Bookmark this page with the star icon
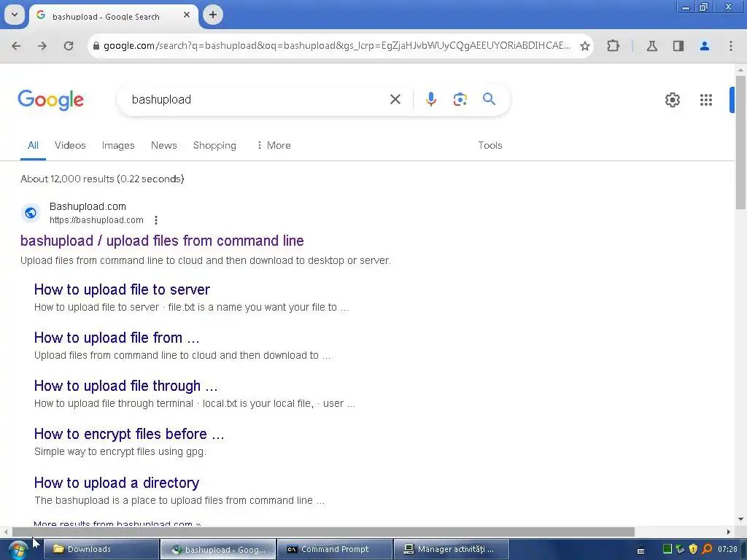747x560 pixels. coord(585,46)
